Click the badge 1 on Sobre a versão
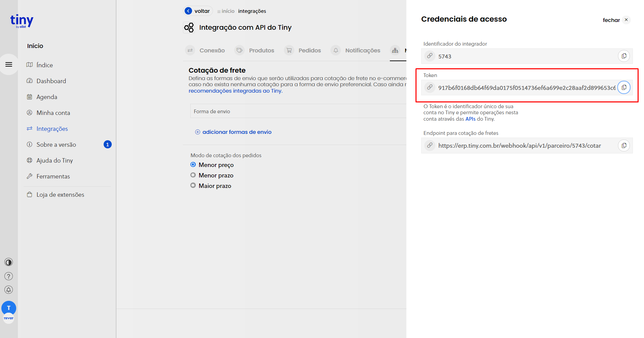 click(107, 144)
